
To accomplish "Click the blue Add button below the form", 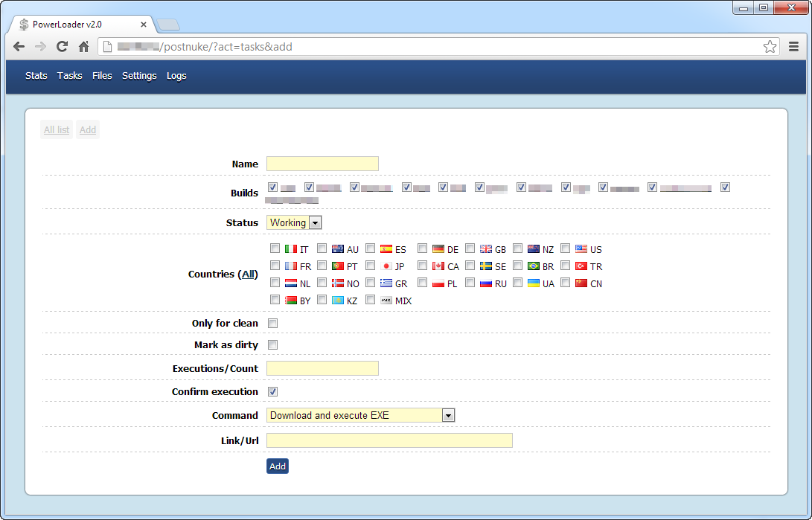I will pyautogui.click(x=278, y=466).
